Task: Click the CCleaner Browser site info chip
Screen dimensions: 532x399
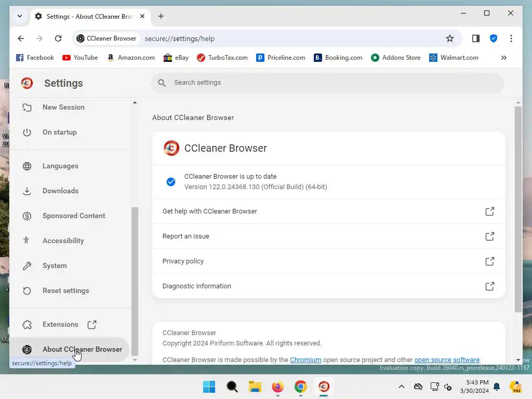Action: point(107,38)
